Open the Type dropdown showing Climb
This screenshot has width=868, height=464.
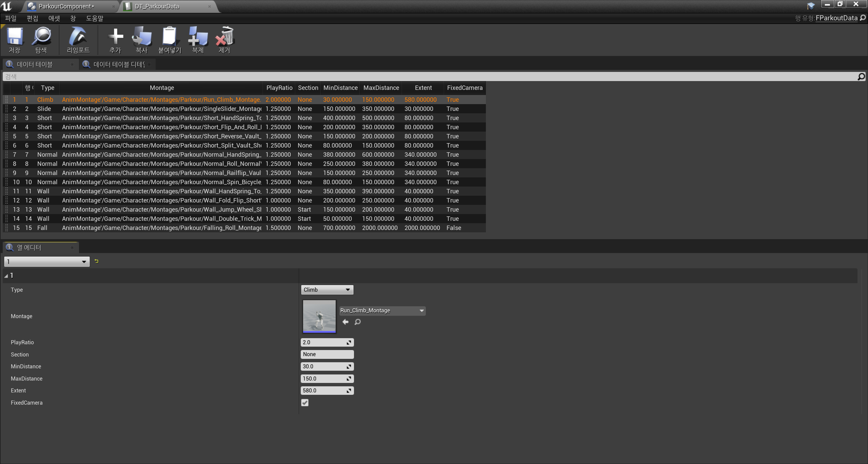coord(327,290)
